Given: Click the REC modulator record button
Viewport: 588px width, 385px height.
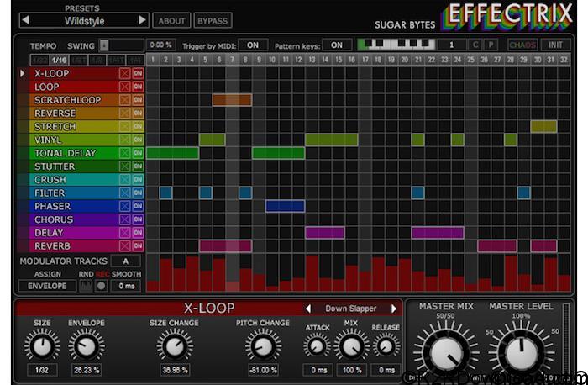Looking at the screenshot, I should pyautogui.click(x=102, y=286).
